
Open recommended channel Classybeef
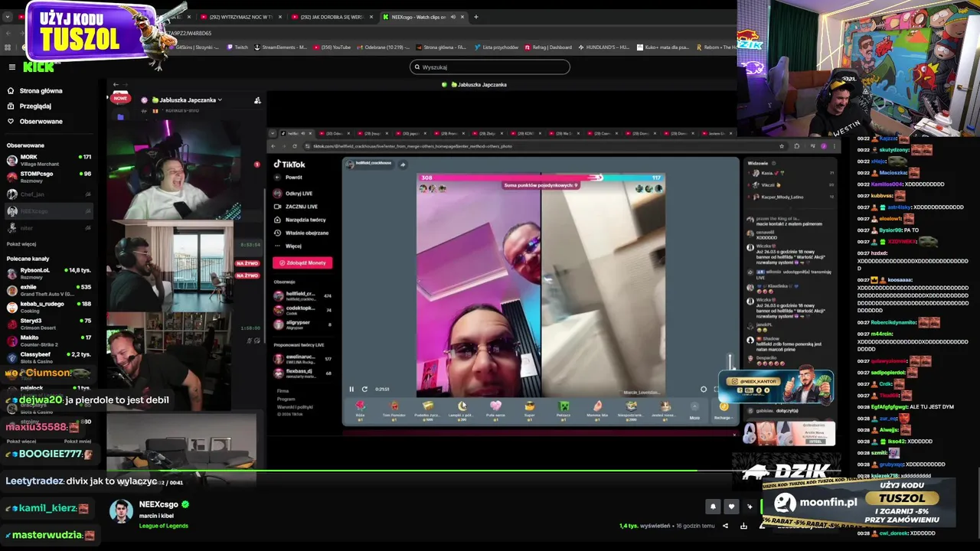coord(47,357)
